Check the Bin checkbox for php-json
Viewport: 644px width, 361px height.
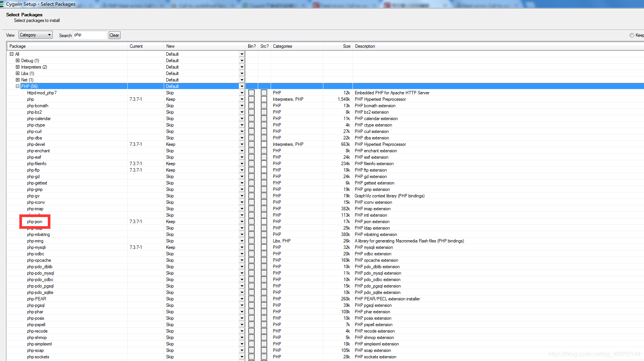point(251,221)
